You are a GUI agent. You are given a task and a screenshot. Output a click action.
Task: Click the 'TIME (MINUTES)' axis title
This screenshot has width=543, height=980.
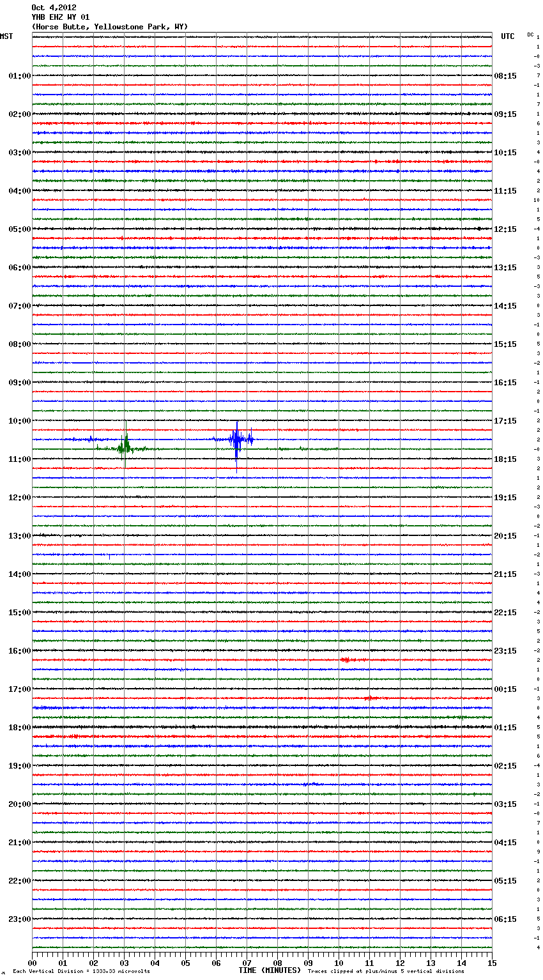(270, 970)
